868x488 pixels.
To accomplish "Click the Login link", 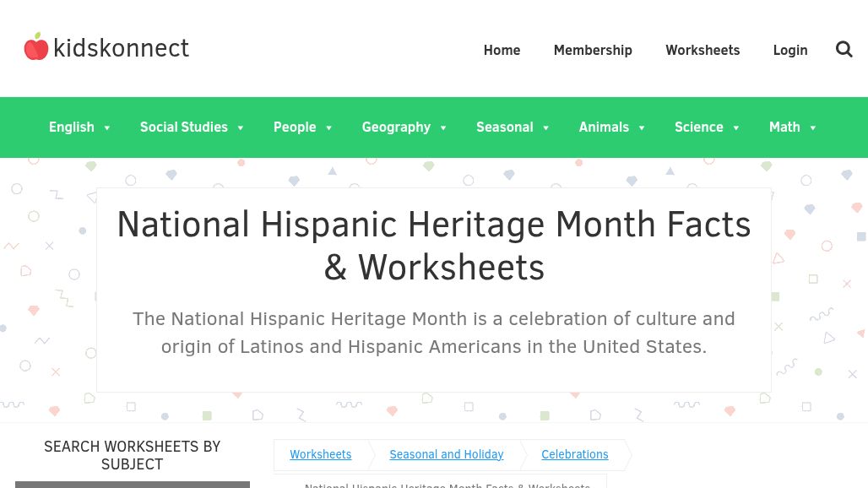I will (x=789, y=50).
